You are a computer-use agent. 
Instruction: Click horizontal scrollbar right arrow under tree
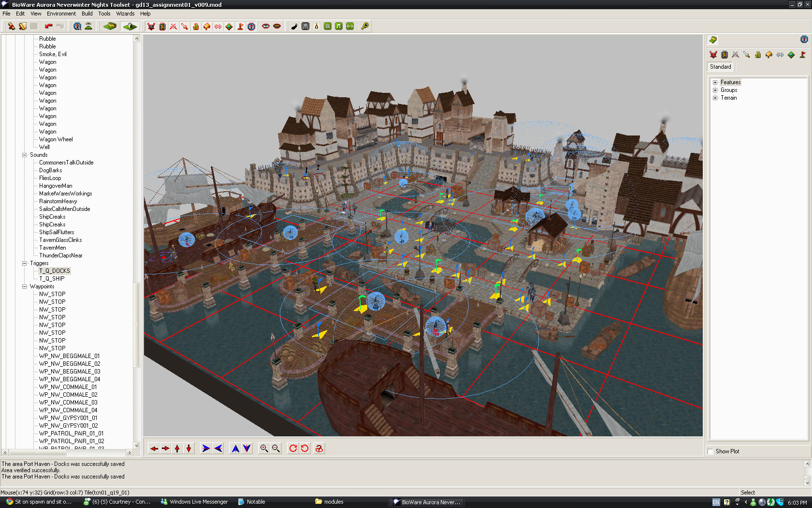coord(129,453)
